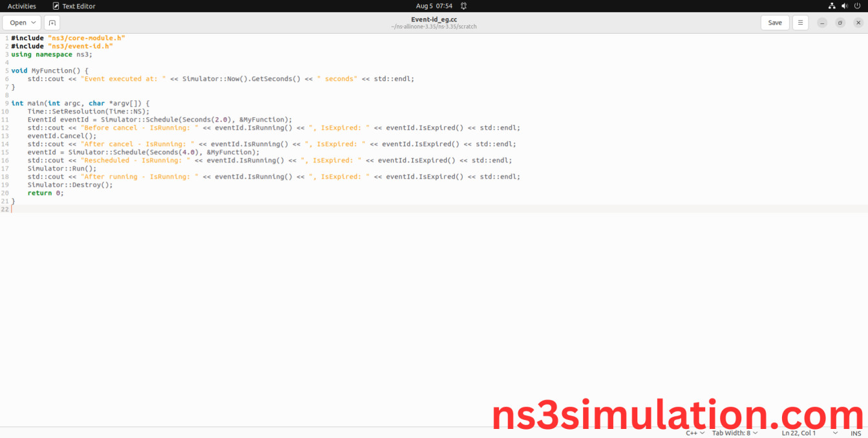Viewport: 868px width, 438px height.
Task: Maximize the editor window
Action: (840, 23)
